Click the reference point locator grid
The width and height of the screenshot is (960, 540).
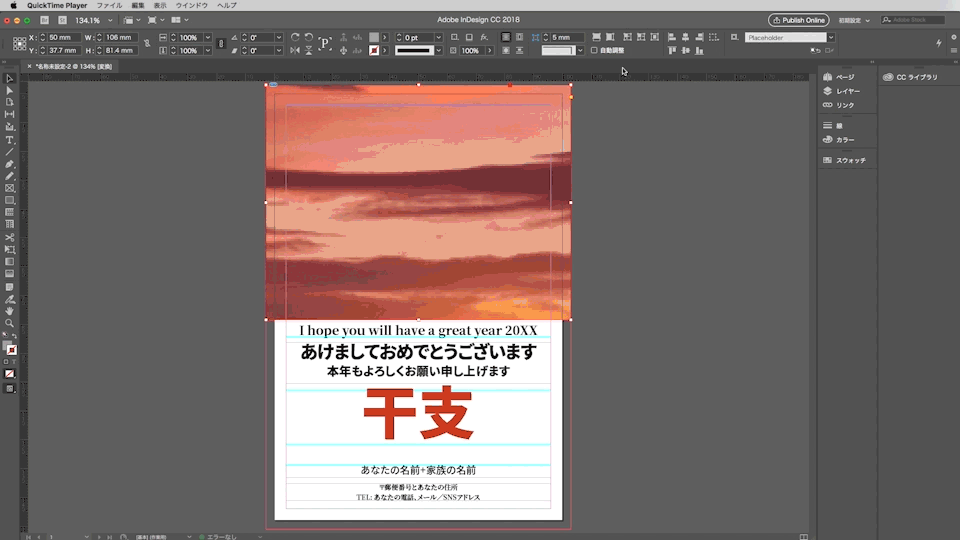click(x=19, y=43)
